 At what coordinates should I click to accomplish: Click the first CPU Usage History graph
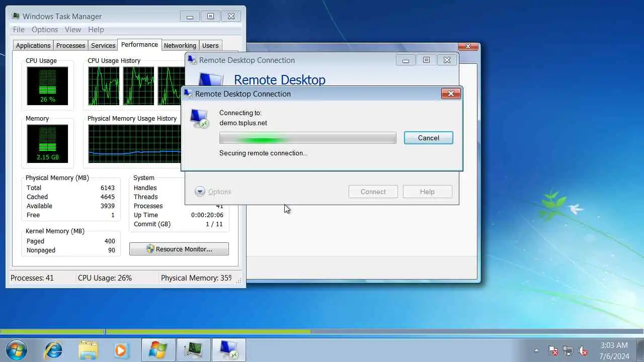point(104,86)
